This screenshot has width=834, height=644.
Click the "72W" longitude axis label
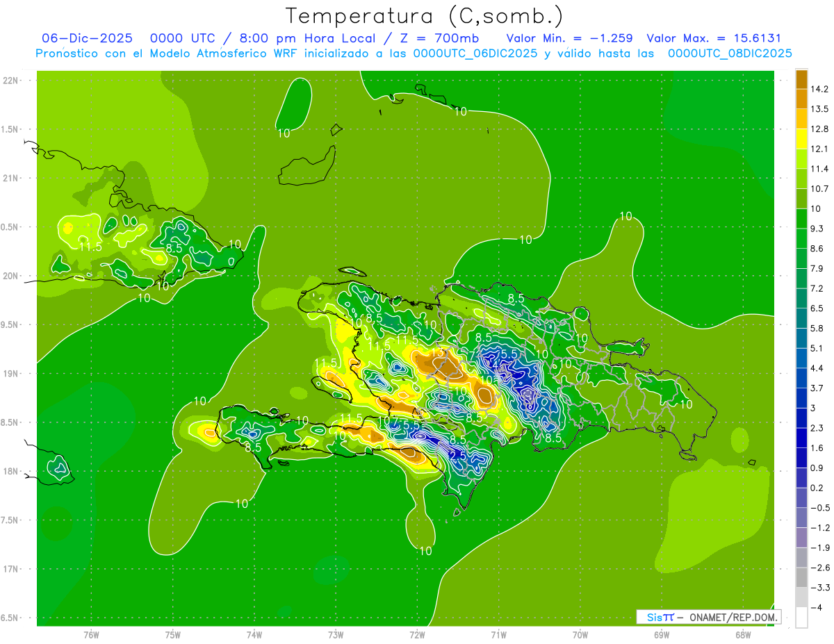pyautogui.click(x=417, y=635)
